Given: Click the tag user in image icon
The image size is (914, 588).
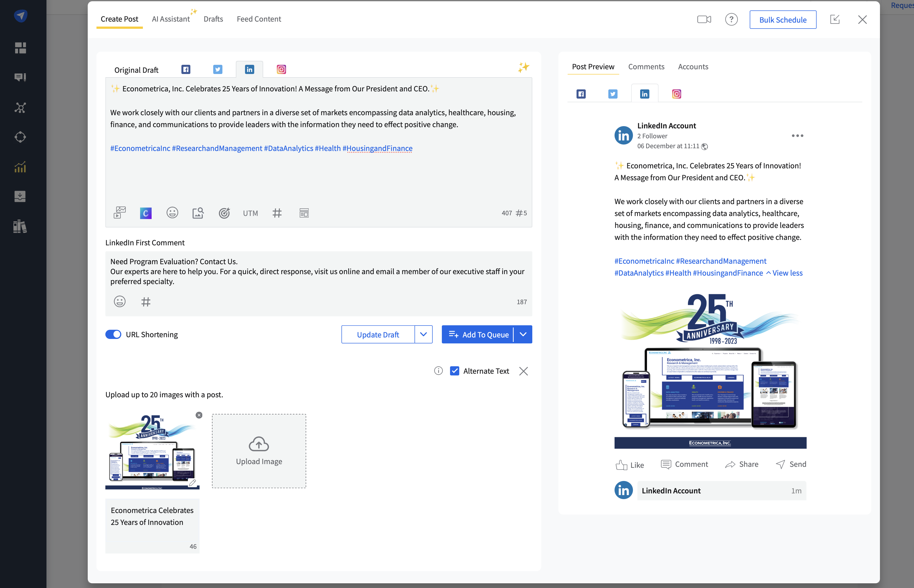Looking at the screenshot, I should click(x=198, y=213).
